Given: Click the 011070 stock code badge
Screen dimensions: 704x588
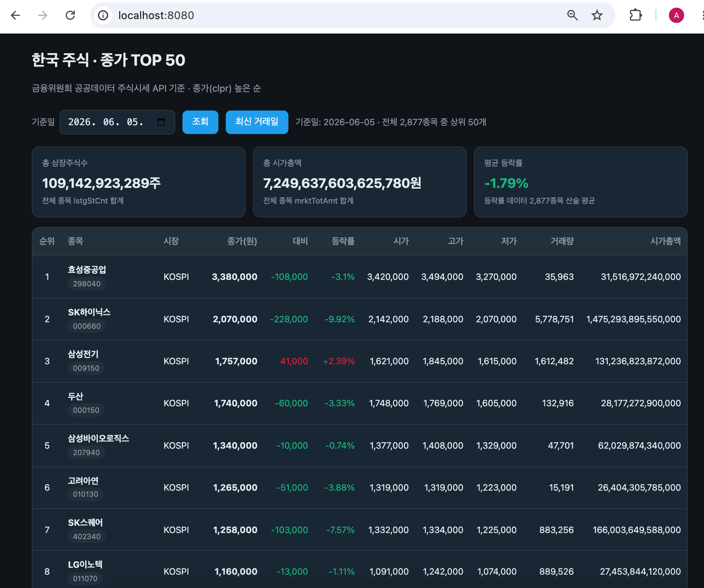Looking at the screenshot, I should pyautogui.click(x=85, y=578).
